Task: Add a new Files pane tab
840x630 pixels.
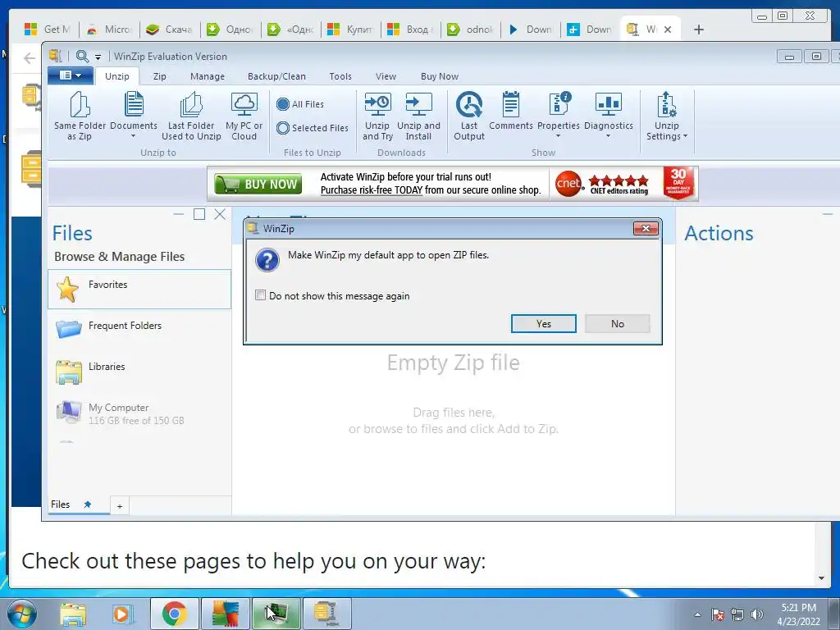Action: (120, 505)
